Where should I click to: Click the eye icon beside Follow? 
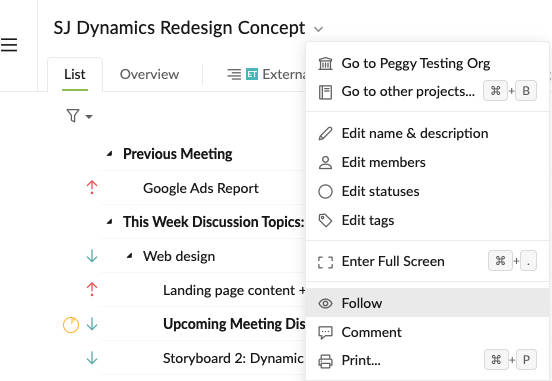325,303
